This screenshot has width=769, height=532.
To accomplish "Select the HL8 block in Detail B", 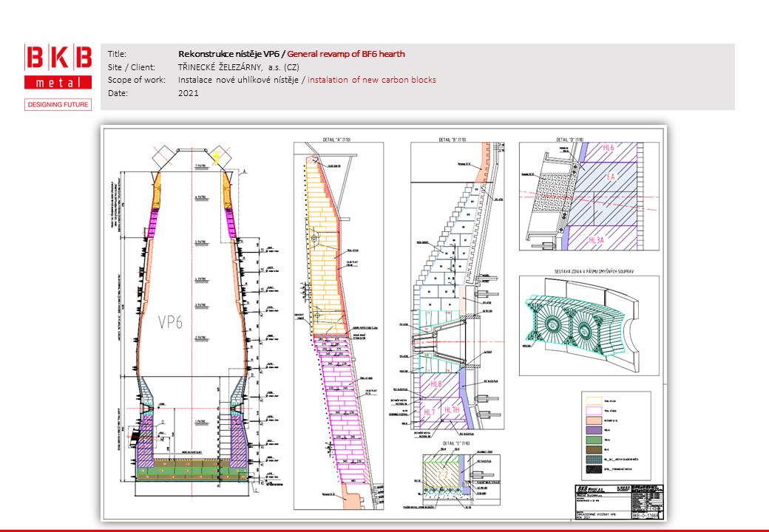I will [436, 384].
